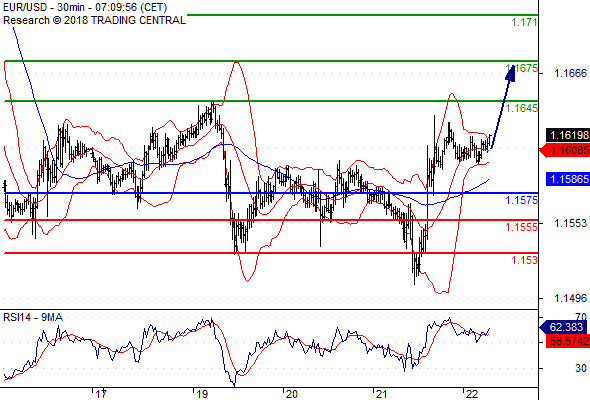
Task: Click the dark blue upward forecast arrow
Action: pos(502,106)
